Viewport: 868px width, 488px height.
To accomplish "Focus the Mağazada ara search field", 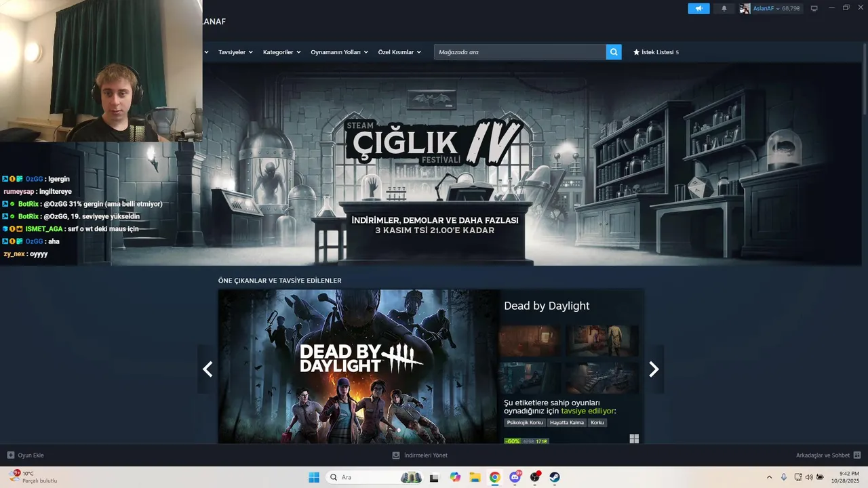I will tap(519, 52).
